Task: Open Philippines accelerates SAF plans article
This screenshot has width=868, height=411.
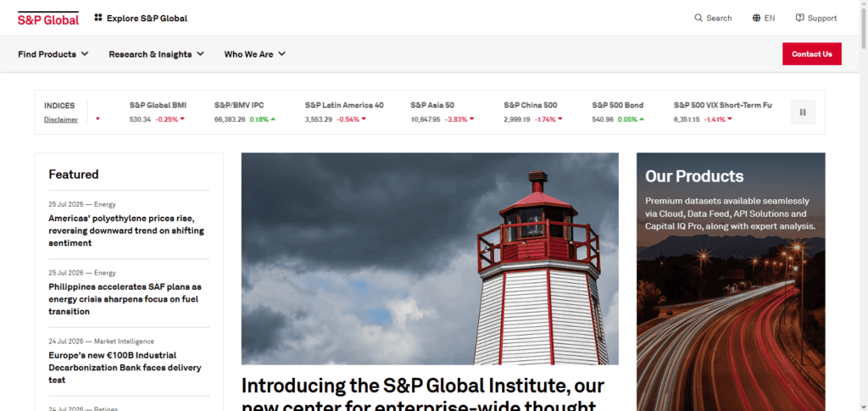Action: click(x=125, y=299)
